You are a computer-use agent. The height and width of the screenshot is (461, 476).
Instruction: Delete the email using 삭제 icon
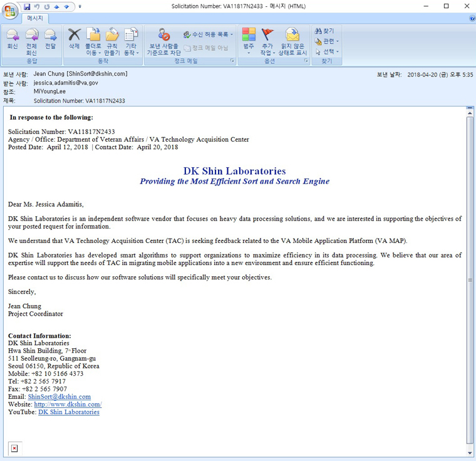(74, 39)
